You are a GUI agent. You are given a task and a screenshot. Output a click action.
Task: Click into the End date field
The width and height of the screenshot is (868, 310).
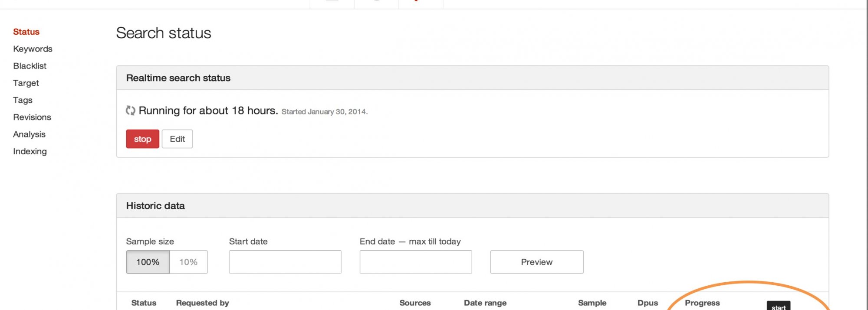tap(415, 262)
